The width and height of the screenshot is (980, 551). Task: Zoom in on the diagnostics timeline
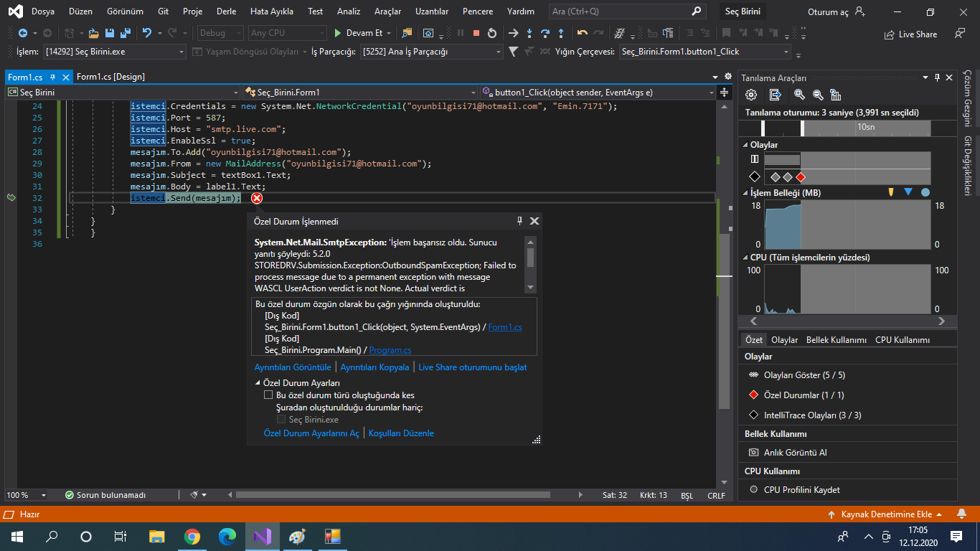[x=799, y=95]
